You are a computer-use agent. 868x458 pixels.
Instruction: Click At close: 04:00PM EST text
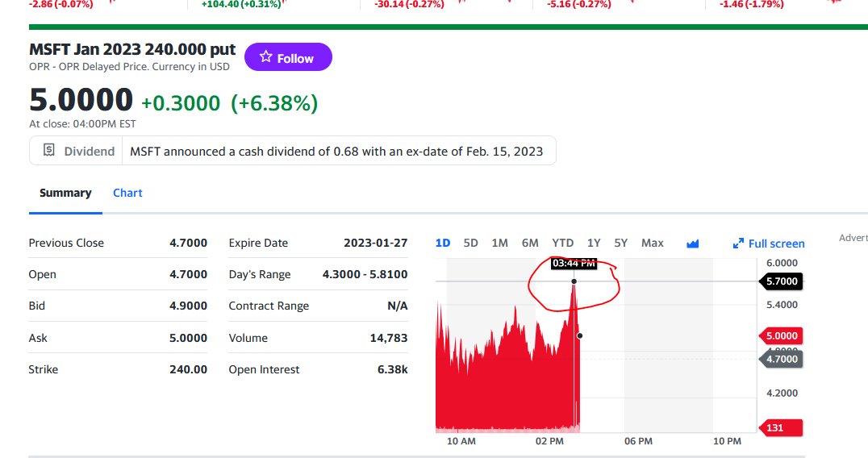pos(82,124)
